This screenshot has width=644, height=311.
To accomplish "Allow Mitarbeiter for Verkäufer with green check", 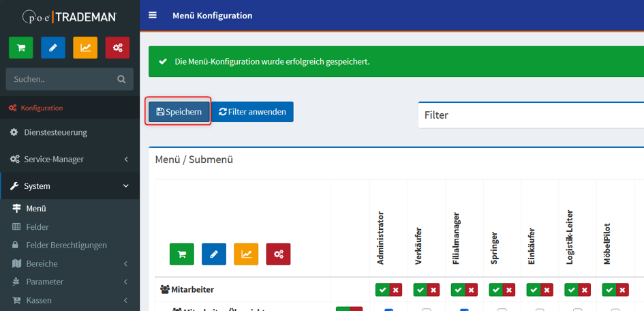I will [x=420, y=290].
